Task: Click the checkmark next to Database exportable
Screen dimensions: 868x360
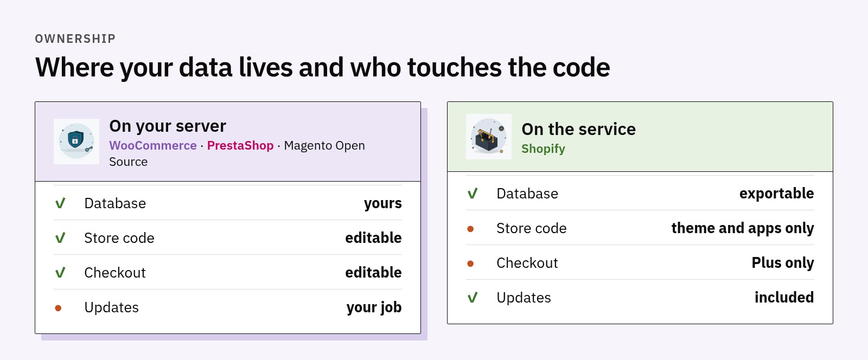Action: (473, 194)
